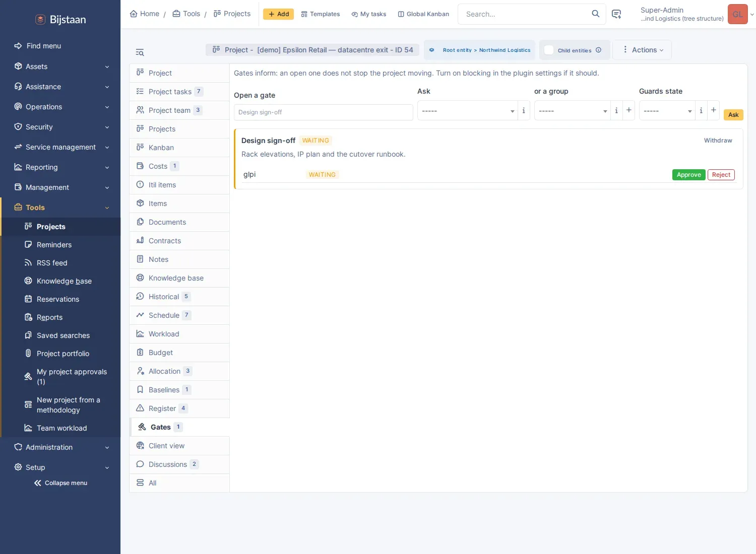Open the Home breadcrumb icon
Screen dimensions: 756x554
tap(134, 14)
